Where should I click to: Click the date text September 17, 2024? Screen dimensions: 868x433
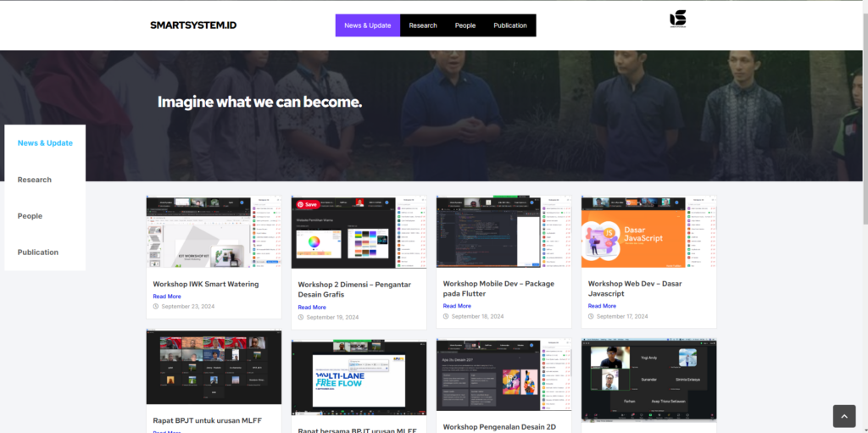(622, 316)
